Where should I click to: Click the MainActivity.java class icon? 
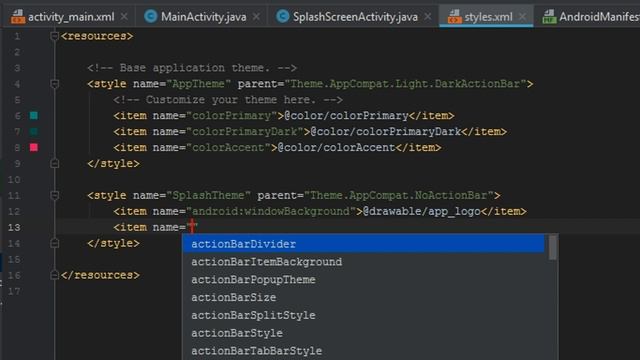click(x=151, y=16)
